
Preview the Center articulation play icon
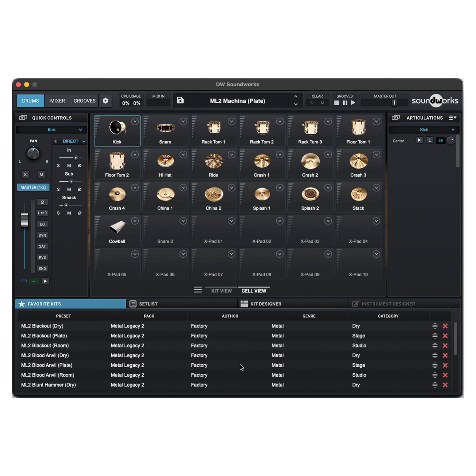point(419,140)
